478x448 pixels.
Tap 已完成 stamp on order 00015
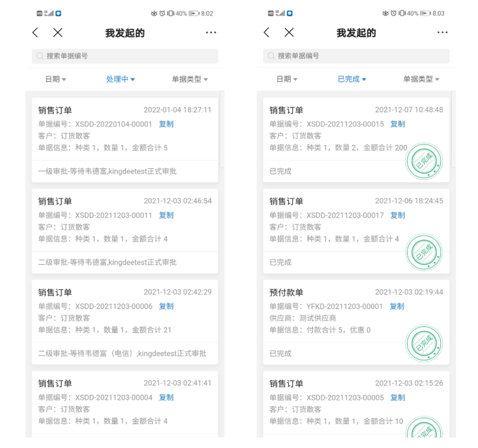coord(424,161)
